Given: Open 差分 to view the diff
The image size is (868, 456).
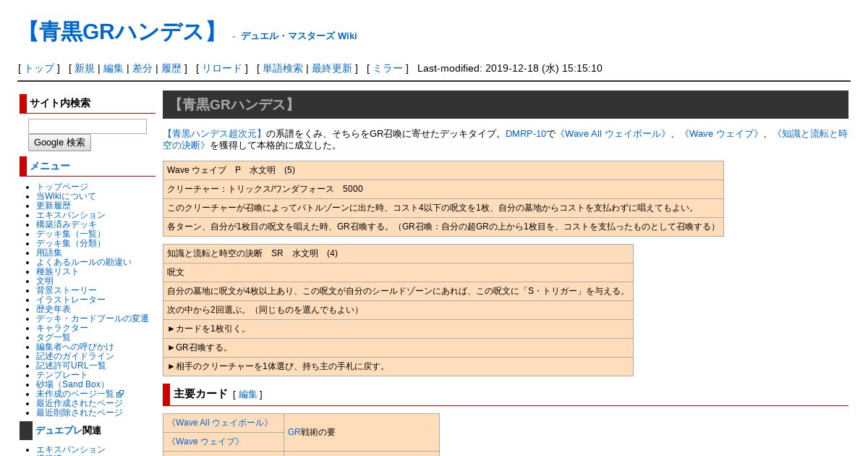Looking at the screenshot, I should point(142,68).
